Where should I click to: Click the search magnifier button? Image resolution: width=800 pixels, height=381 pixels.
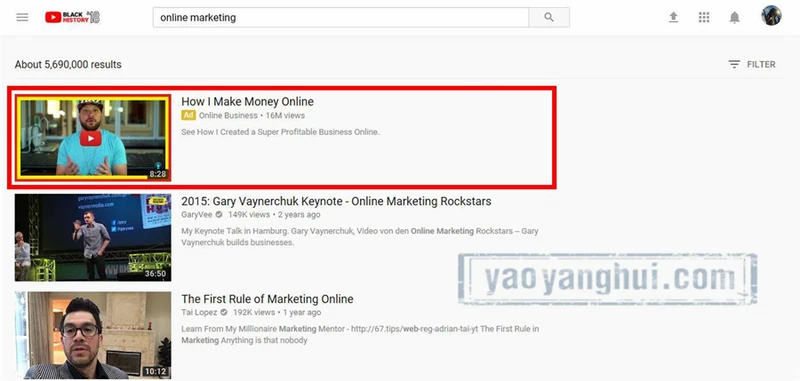[549, 17]
